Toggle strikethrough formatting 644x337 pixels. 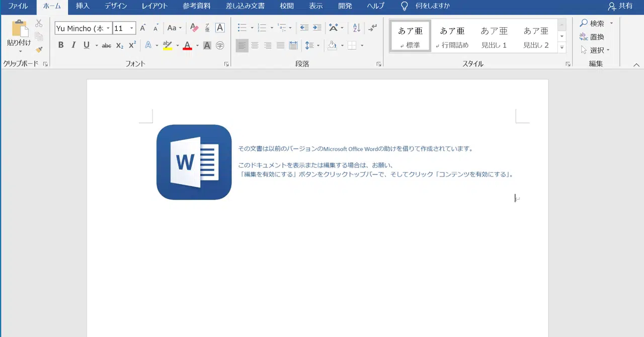click(x=106, y=45)
